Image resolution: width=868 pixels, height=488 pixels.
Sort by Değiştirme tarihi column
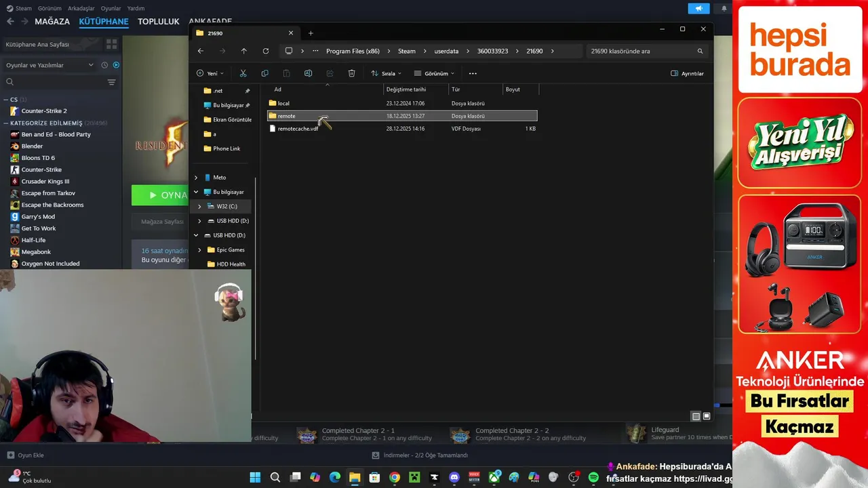click(x=416, y=89)
